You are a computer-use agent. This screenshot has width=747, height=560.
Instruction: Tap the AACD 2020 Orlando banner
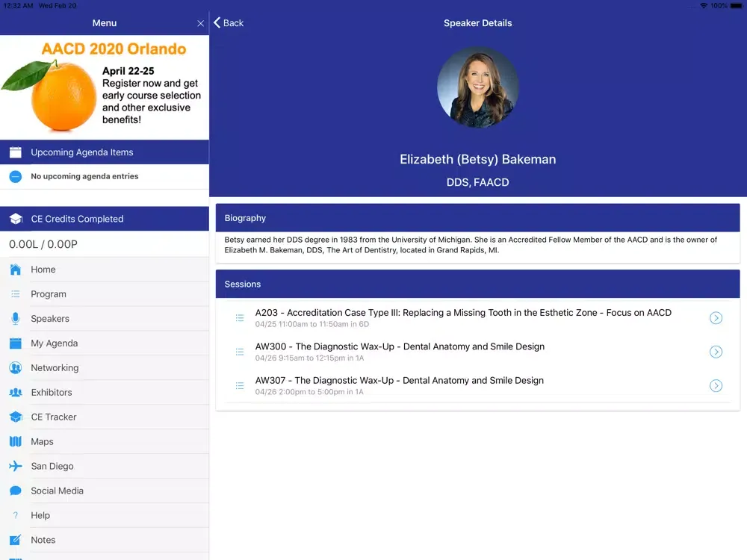pyautogui.click(x=105, y=87)
